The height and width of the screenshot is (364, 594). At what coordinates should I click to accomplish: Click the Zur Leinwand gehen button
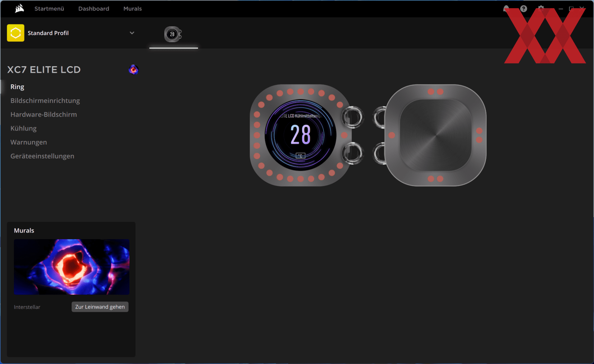[100, 307]
